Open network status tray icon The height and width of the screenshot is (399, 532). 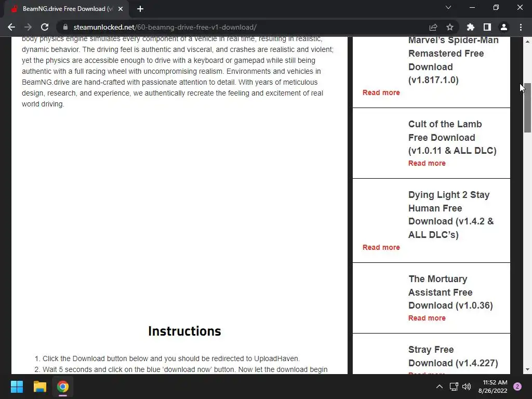pos(454,387)
